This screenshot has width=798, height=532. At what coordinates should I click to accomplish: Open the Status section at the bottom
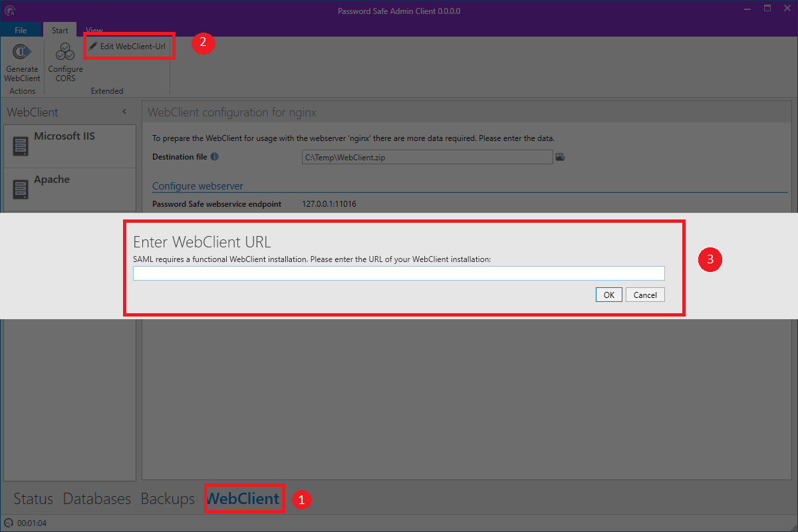click(33, 499)
